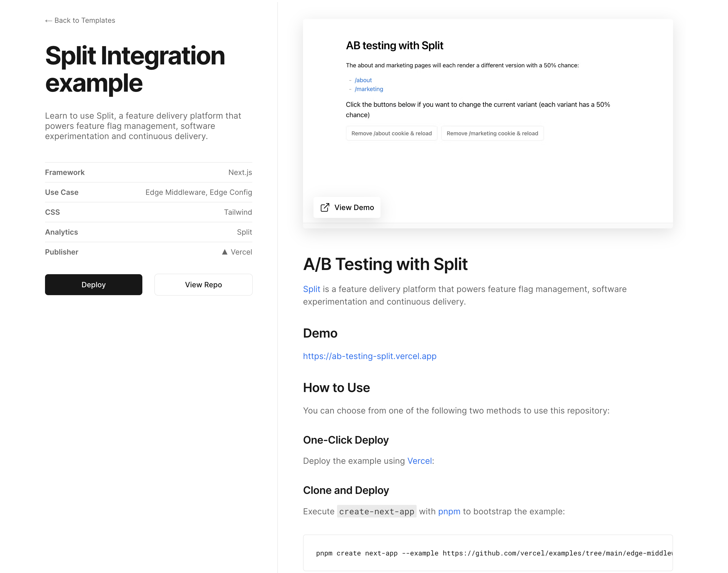This screenshot has height=573, width=728.
Task: Open https://ab-testing-split.vercel.app demo link
Action: (370, 356)
